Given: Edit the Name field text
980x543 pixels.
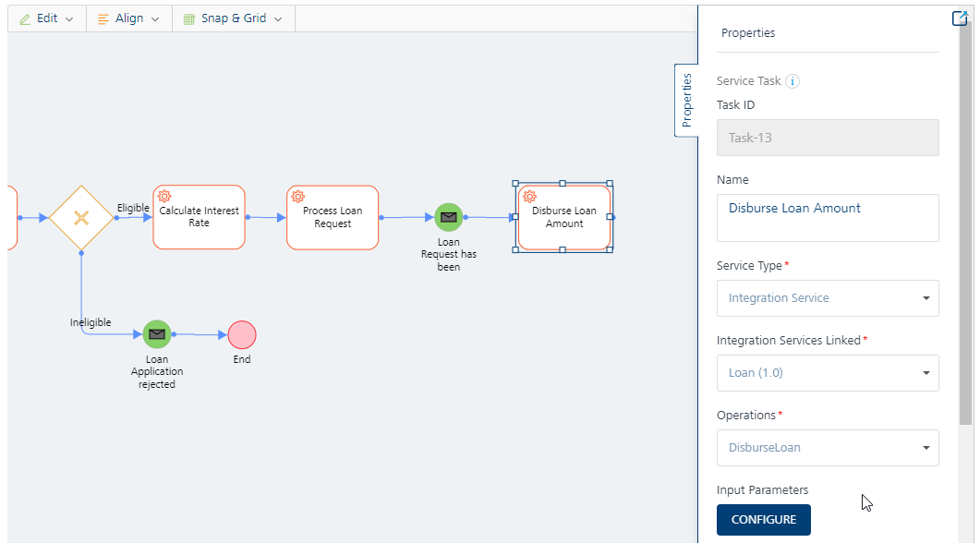Looking at the screenshot, I should [x=828, y=217].
